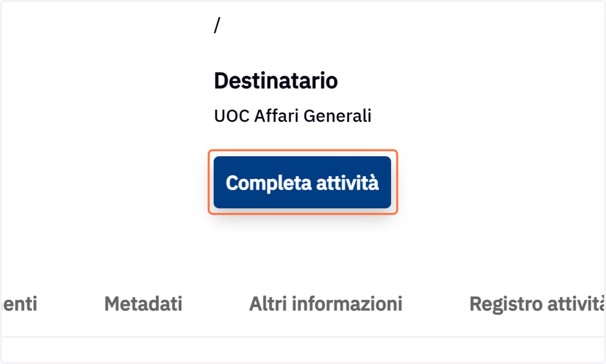Viewport: 606px width, 364px height.
Task: Switch to the Metadati tab
Action: 143,304
